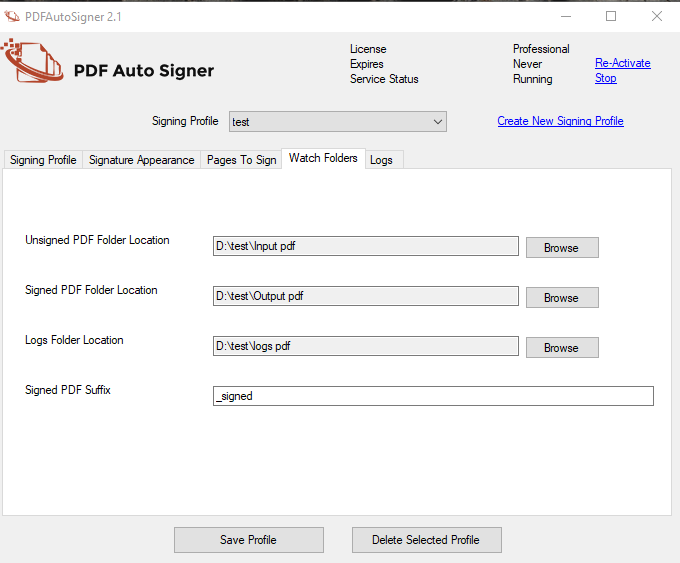
Task: Click the Save Profile button
Action: click(x=248, y=540)
